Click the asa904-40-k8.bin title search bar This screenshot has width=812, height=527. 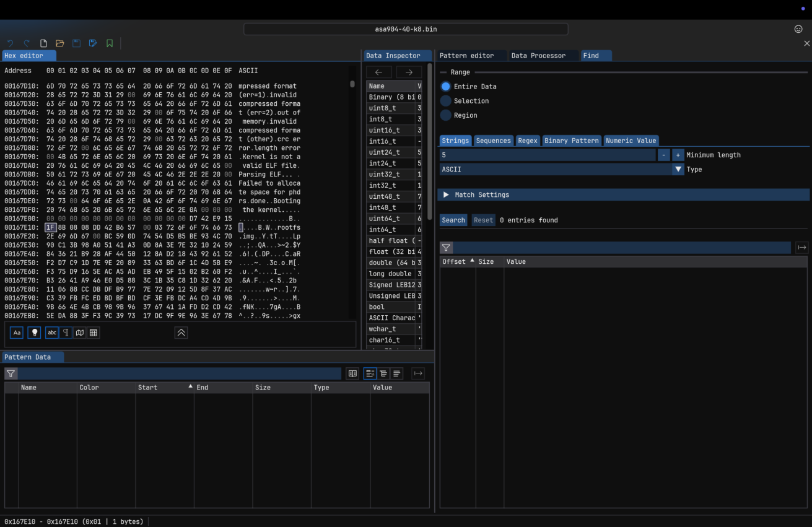click(x=406, y=29)
